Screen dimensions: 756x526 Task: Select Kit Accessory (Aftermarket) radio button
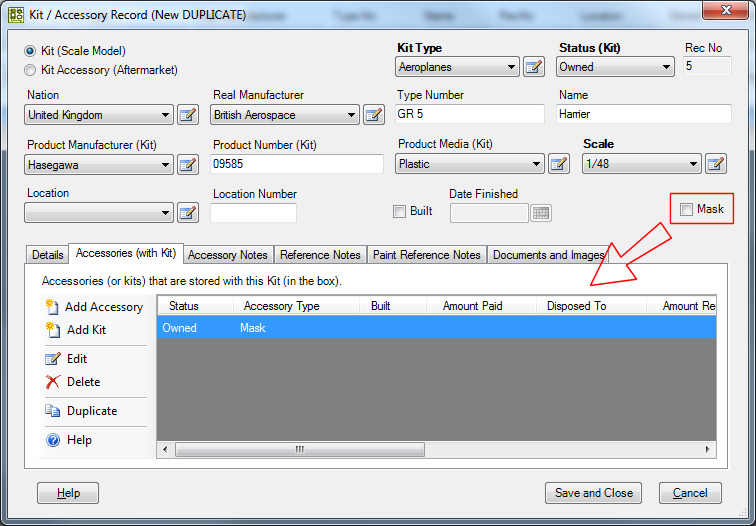[30, 70]
